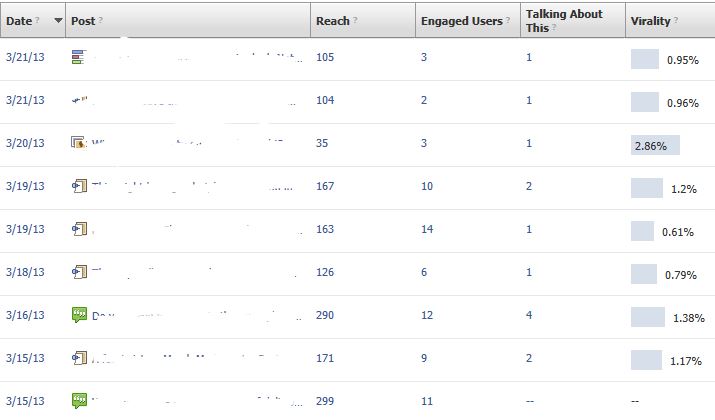The image size is (715, 420).
Task: Click the engaged users count 14
Action: click(427, 230)
